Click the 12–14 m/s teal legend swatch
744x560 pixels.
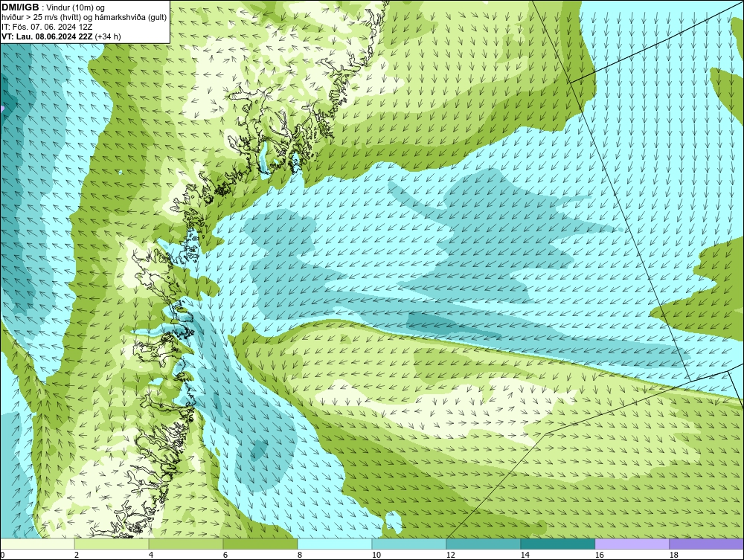[x=484, y=544]
